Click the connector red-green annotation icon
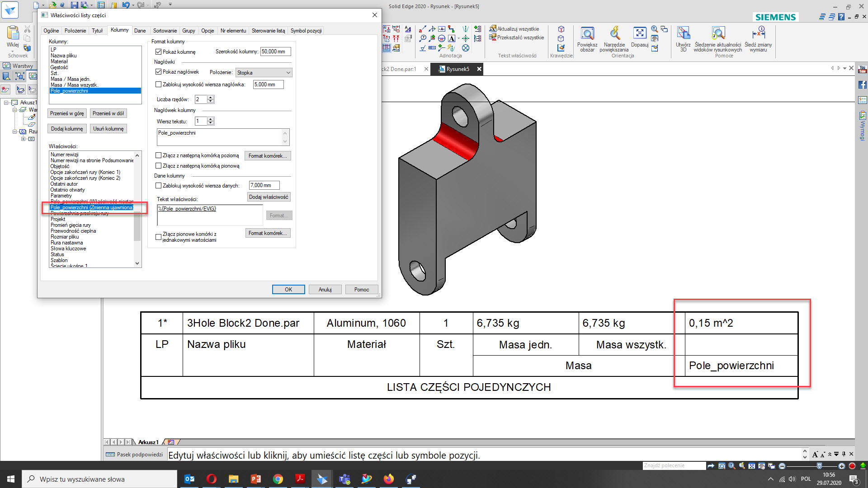The image size is (868, 488). coord(451,29)
